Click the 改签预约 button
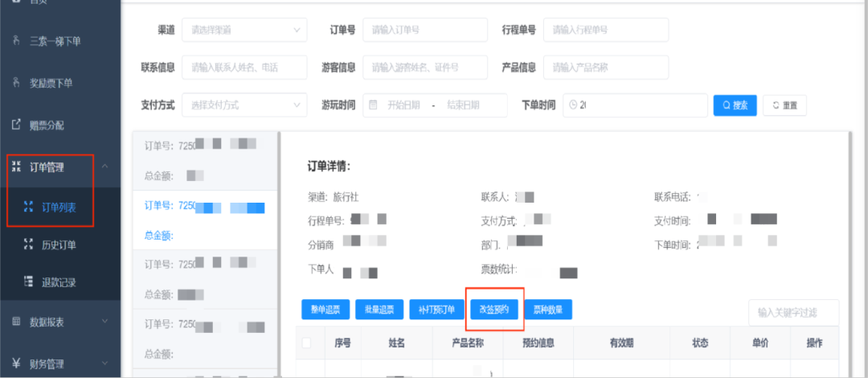 (x=493, y=310)
